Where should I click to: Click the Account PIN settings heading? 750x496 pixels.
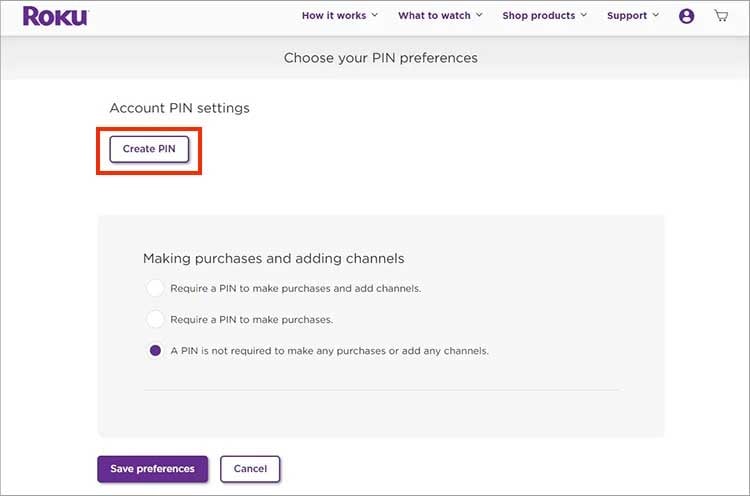179,108
